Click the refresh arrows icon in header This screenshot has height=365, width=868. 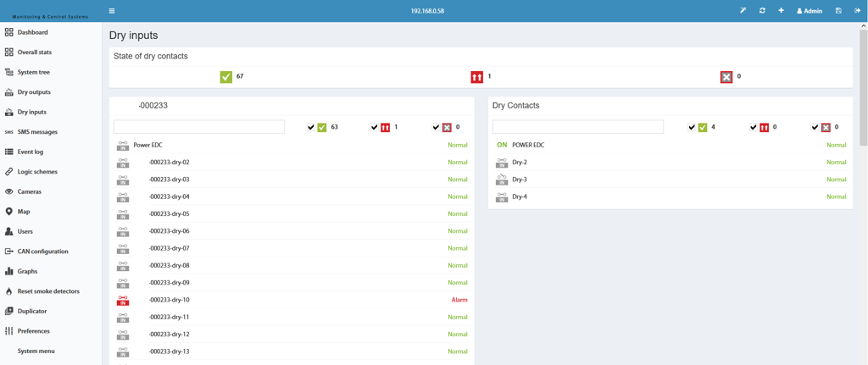tap(762, 10)
